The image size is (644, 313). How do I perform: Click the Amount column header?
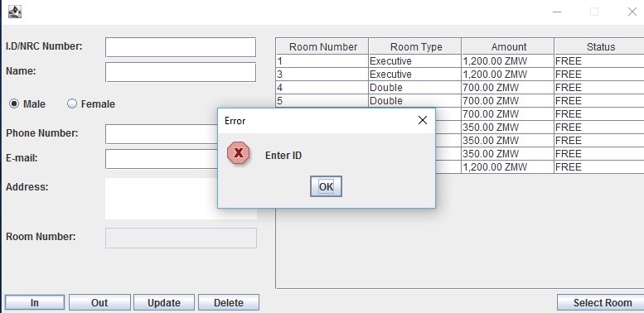click(508, 46)
